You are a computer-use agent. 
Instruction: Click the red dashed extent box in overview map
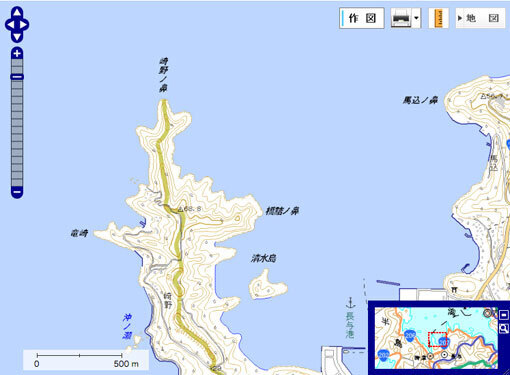point(437,339)
